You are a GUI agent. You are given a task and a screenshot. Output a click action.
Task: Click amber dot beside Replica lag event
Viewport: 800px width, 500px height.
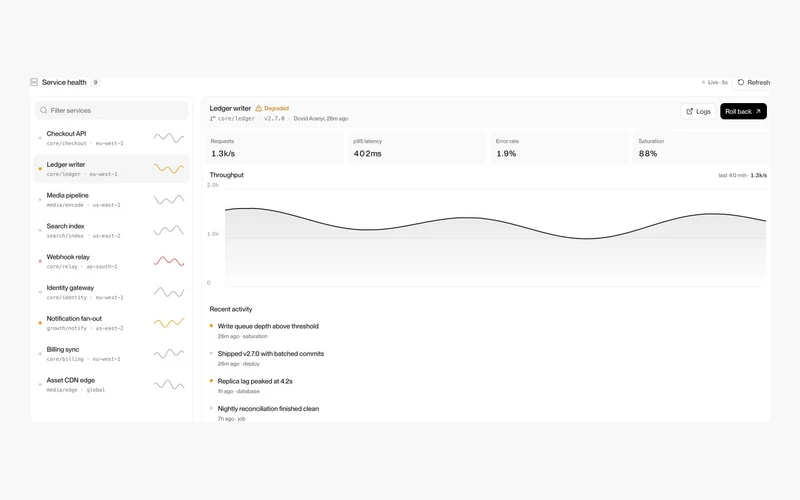pyautogui.click(x=211, y=381)
